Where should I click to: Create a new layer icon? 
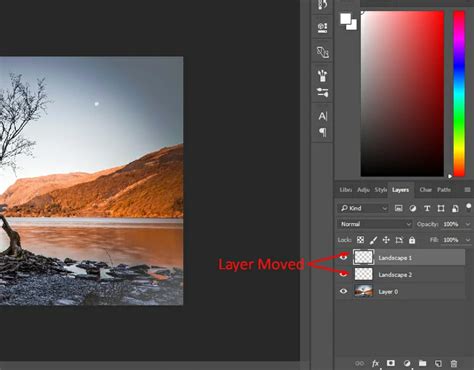point(438,364)
